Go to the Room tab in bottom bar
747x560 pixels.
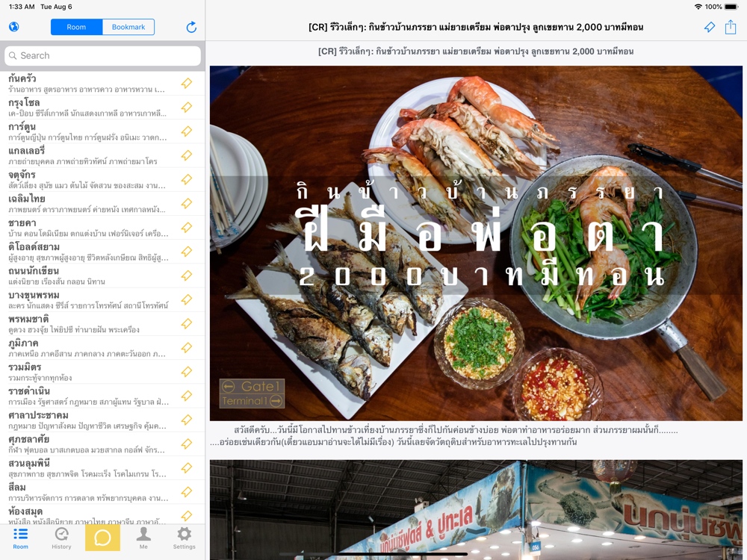point(20,538)
